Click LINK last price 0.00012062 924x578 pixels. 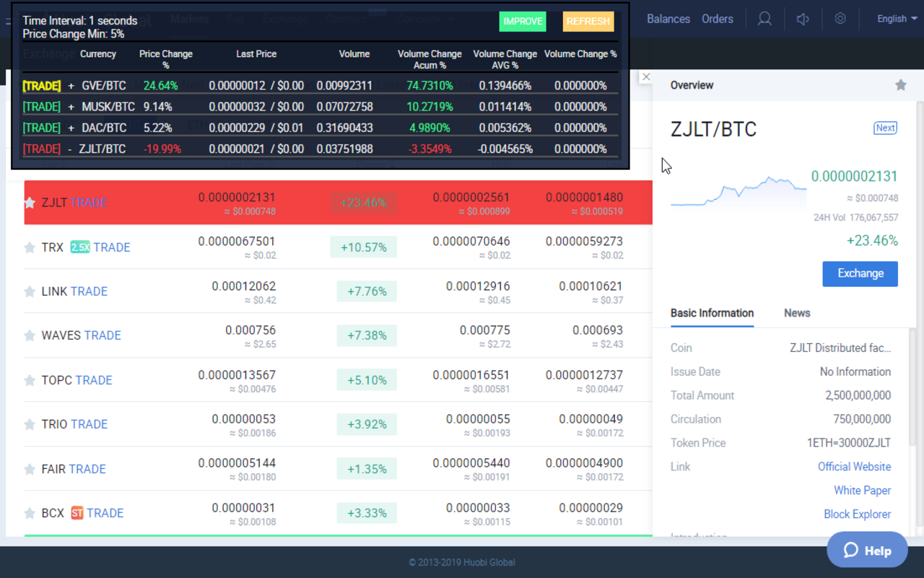244,286
